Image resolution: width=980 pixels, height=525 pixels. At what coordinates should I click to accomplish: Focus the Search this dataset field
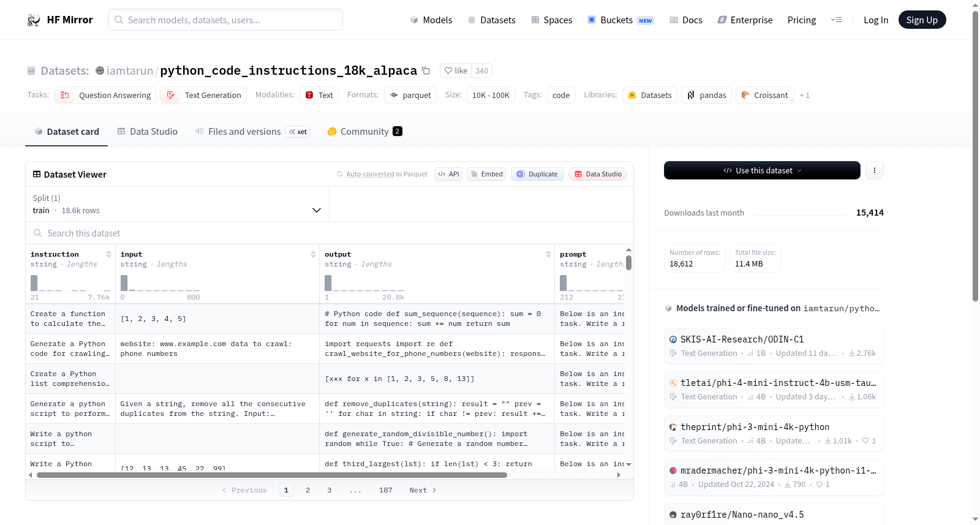[x=330, y=233]
